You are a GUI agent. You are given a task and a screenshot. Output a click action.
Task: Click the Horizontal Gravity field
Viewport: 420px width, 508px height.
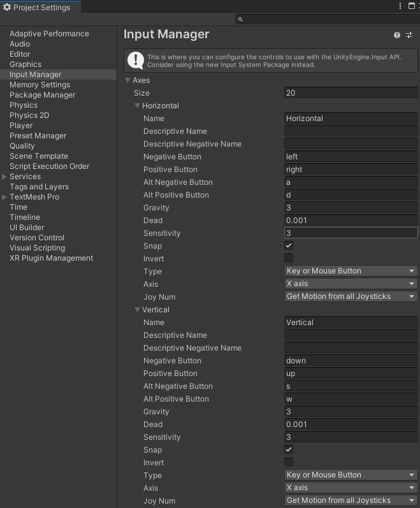pyautogui.click(x=351, y=208)
